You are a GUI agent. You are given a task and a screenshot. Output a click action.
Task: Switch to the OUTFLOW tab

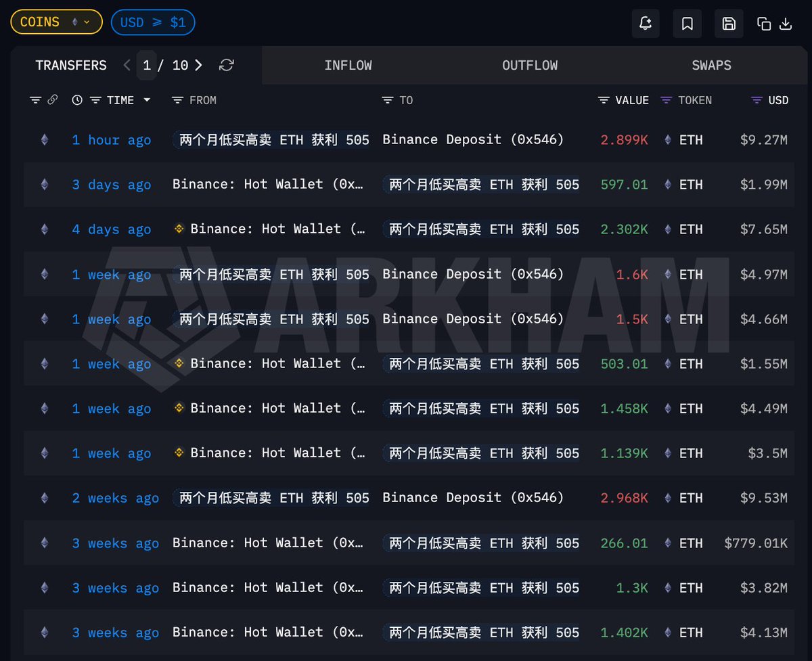tap(530, 66)
